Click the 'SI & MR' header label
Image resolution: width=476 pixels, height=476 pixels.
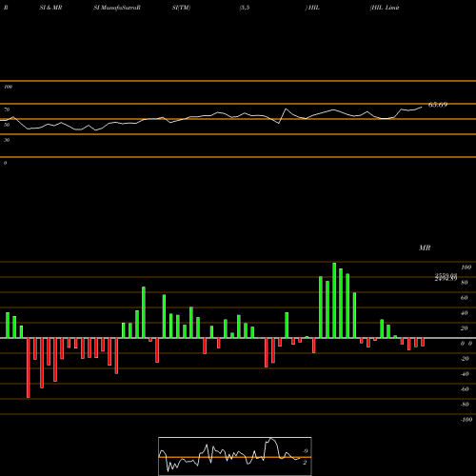pyautogui.click(x=50, y=8)
